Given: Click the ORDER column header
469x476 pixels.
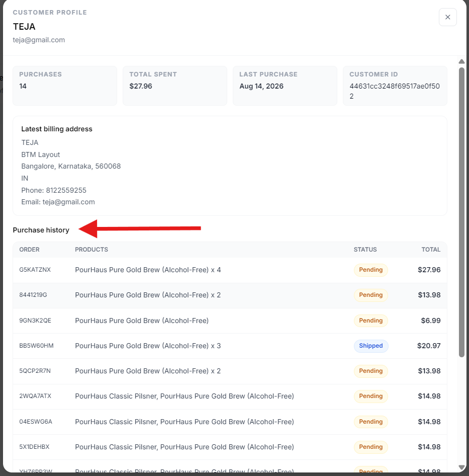Looking at the screenshot, I should point(30,250).
